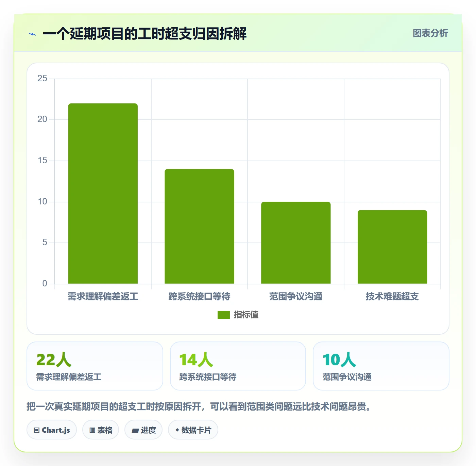Click the 进度 tag chip

(x=143, y=430)
